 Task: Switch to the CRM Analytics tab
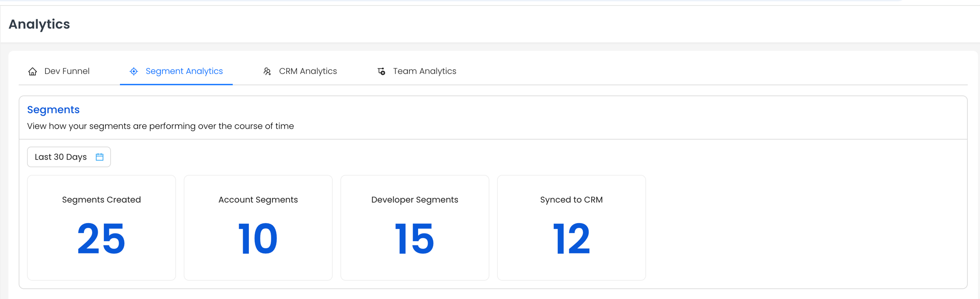tap(308, 71)
